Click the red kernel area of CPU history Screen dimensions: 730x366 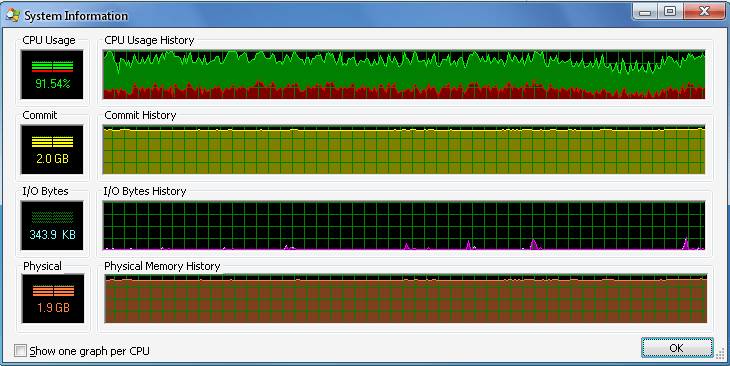[404, 94]
